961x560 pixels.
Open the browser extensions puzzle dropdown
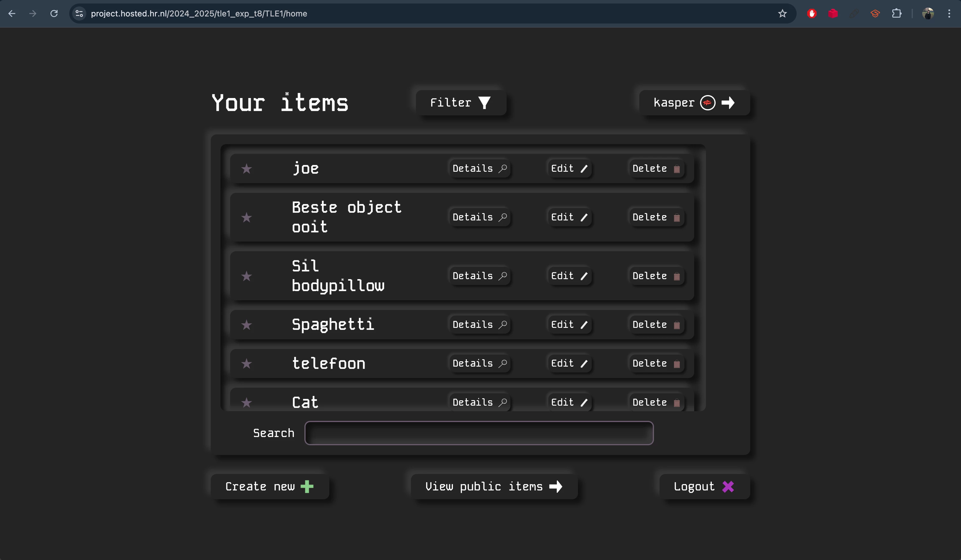897,13
